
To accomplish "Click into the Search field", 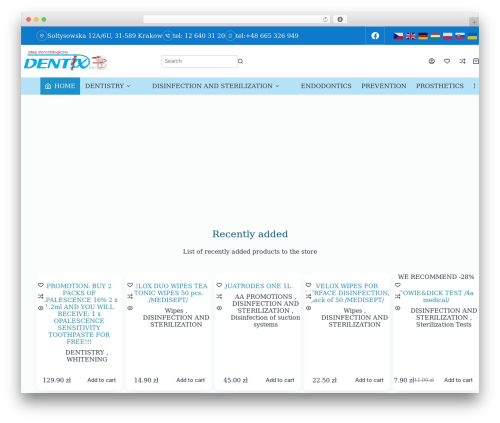I will tap(199, 61).
